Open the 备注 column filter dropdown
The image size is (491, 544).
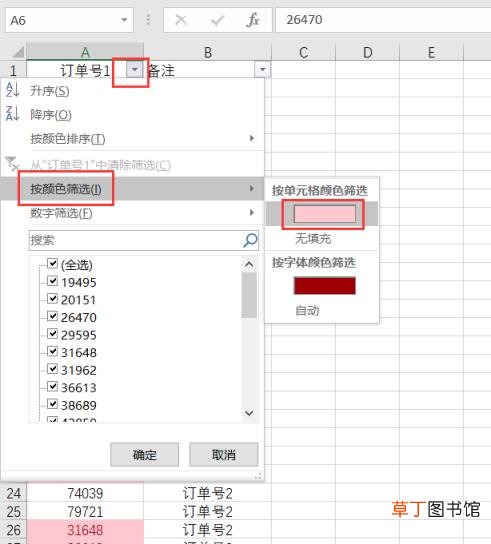[262, 70]
